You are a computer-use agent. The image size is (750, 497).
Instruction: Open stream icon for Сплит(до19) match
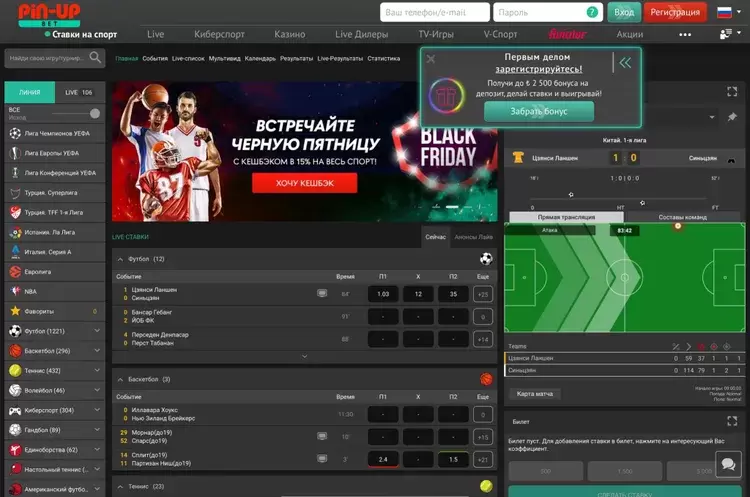[322, 459]
